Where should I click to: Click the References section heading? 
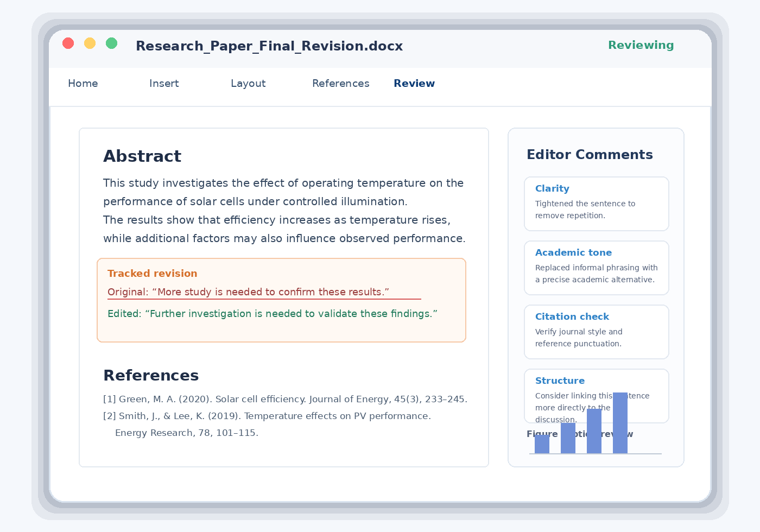tap(151, 376)
